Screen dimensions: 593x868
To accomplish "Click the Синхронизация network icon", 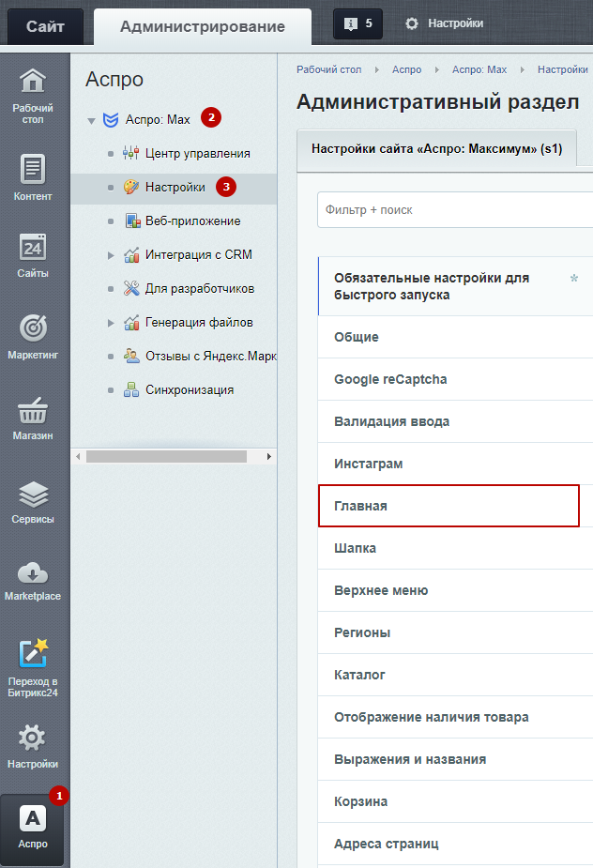I will point(131,389).
